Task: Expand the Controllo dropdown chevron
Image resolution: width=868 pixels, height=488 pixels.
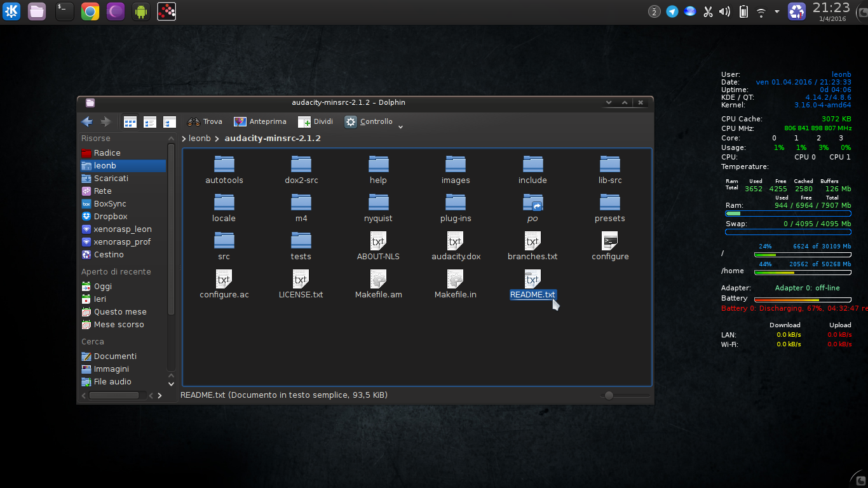Action: point(400,126)
